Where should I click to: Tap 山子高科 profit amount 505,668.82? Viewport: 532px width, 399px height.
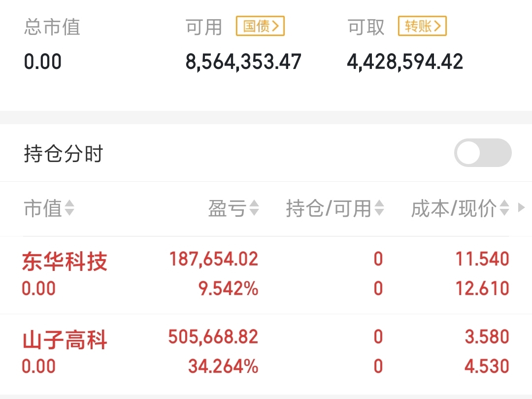[213, 337]
